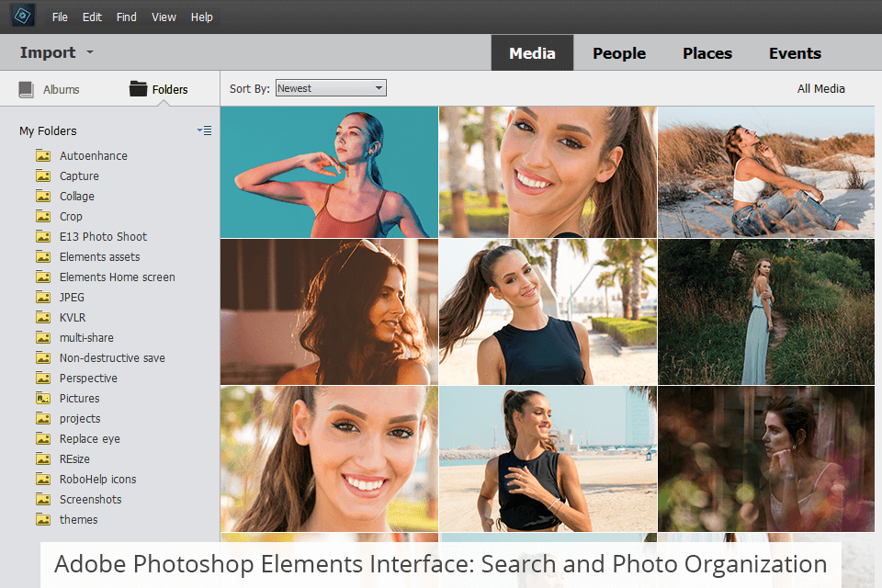The height and width of the screenshot is (588, 882).
Task: Select dark profile photo with blurred flowers
Action: coord(766,458)
